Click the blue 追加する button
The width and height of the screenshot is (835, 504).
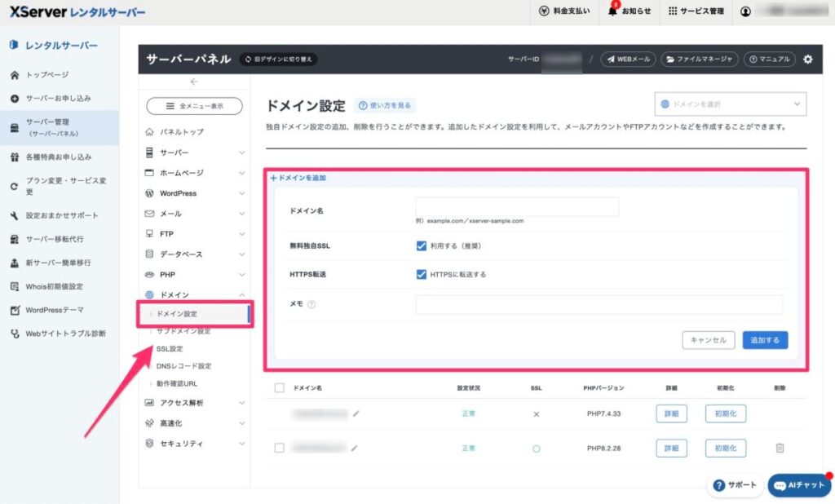[x=765, y=340]
